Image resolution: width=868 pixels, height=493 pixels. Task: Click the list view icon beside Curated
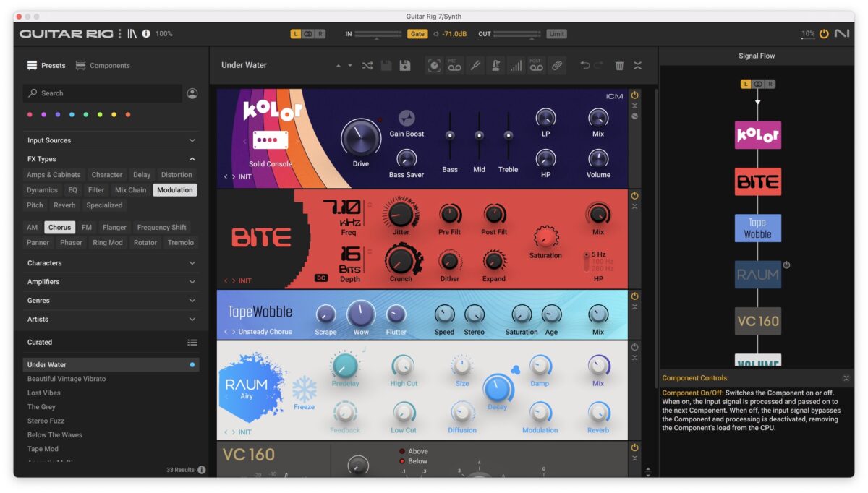coord(192,343)
